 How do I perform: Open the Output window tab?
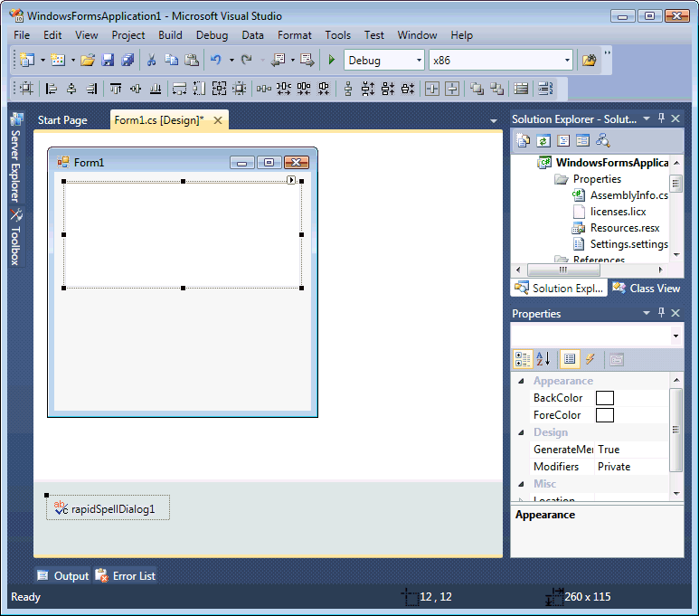click(63, 576)
